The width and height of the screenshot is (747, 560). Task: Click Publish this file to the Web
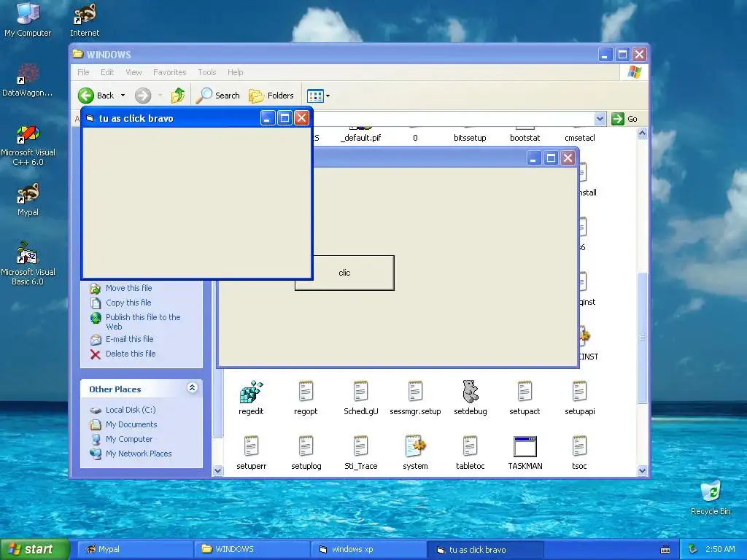coord(143,322)
